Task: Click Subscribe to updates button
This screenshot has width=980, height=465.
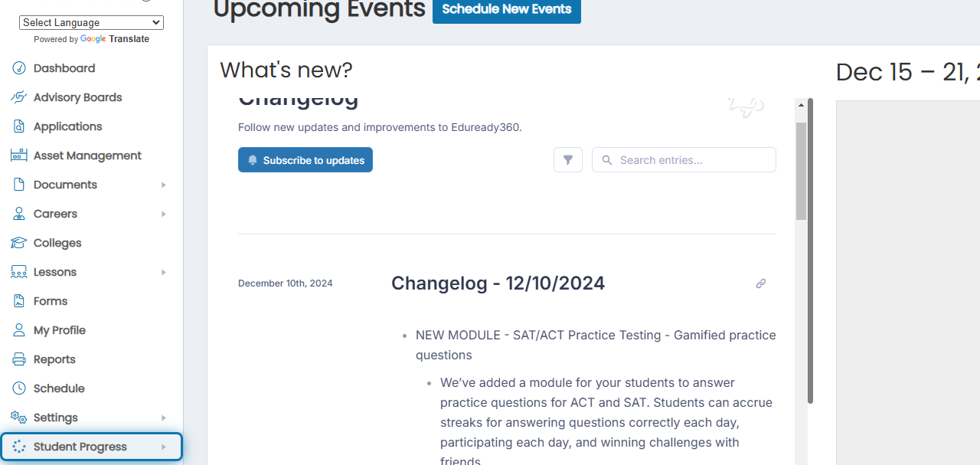Action: (x=305, y=160)
